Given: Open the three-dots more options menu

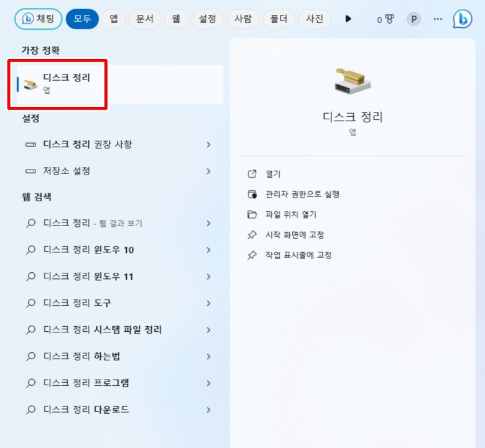Looking at the screenshot, I should 438,19.
